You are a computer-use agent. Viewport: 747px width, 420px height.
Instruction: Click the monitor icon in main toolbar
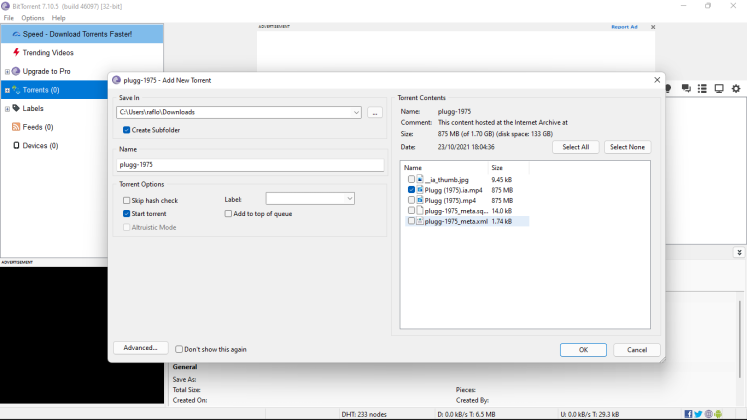[x=719, y=89]
